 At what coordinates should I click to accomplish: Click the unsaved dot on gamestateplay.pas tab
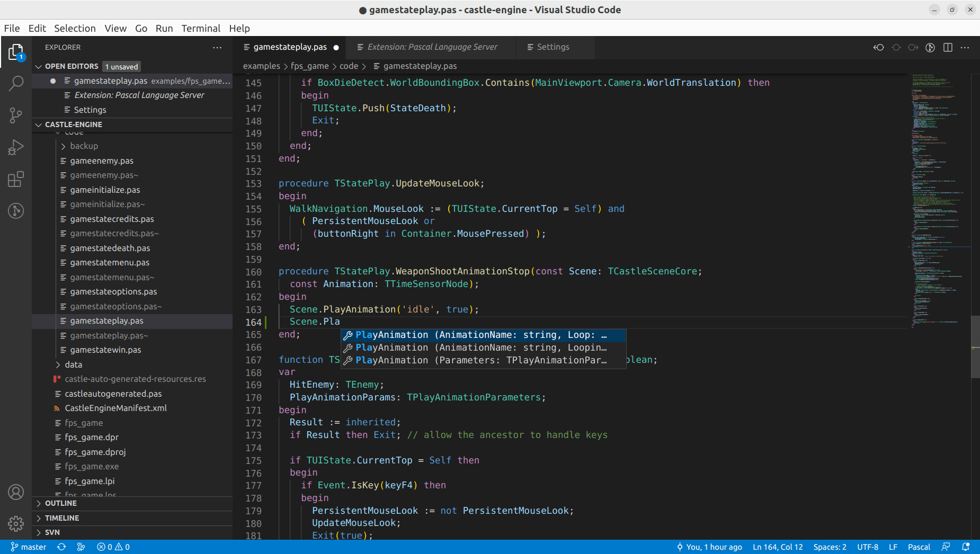coord(336,47)
